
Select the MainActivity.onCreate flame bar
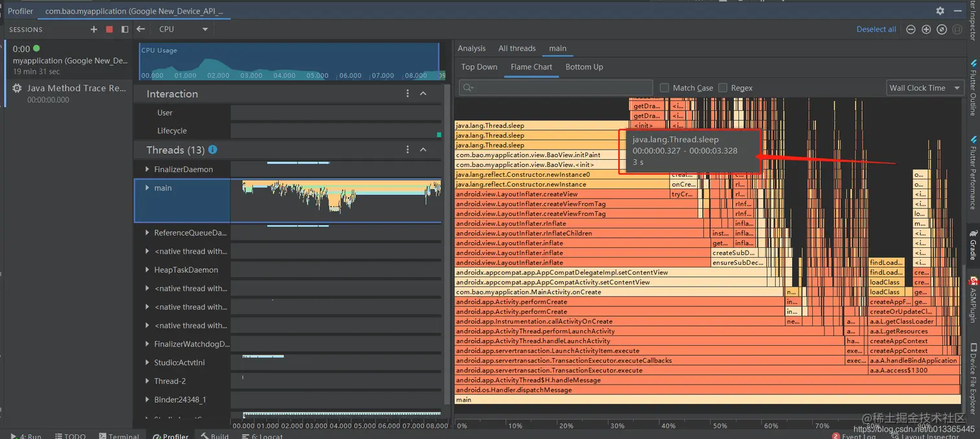619,292
